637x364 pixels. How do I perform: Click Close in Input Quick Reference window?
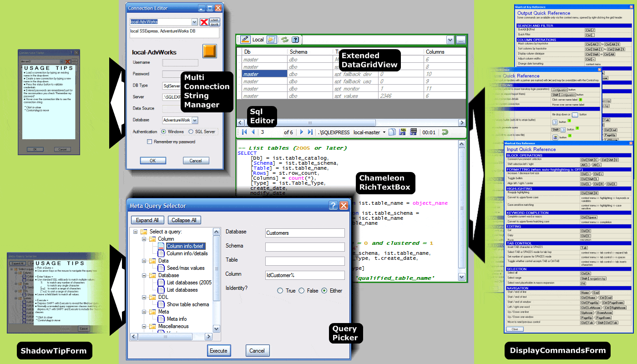tap(515, 329)
